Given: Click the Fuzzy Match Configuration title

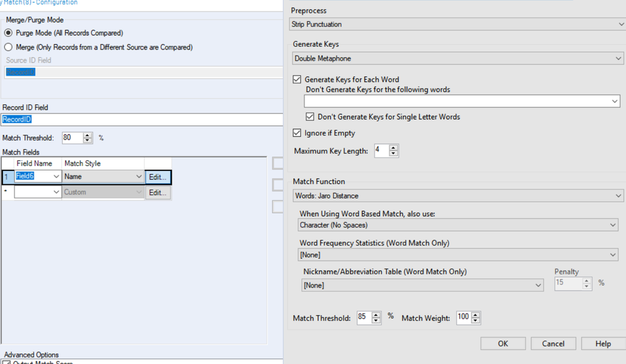Looking at the screenshot, I should pos(39,3).
